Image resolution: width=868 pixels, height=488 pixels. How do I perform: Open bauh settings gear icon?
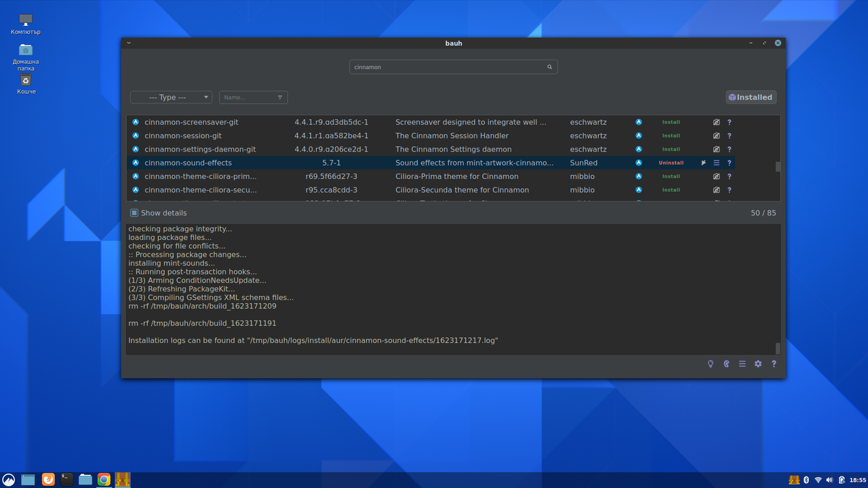(x=758, y=364)
